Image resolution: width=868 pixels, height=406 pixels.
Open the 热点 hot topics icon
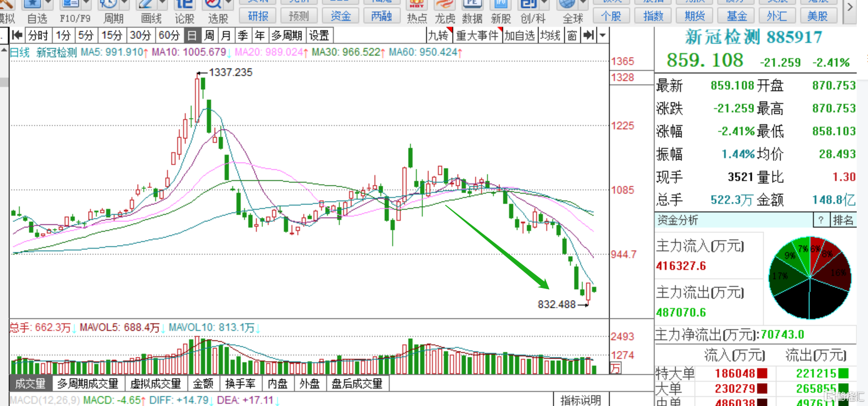pos(417,4)
